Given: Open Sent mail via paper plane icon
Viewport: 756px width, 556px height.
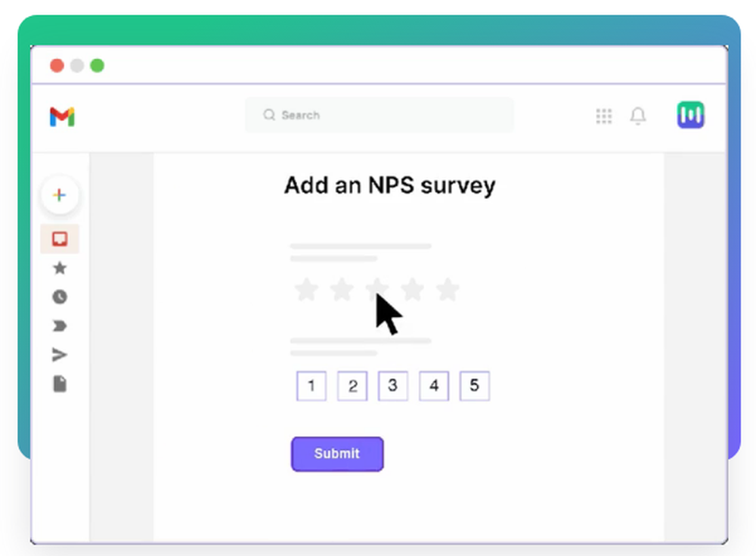Looking at the screenshot, I should coord(59,355).
